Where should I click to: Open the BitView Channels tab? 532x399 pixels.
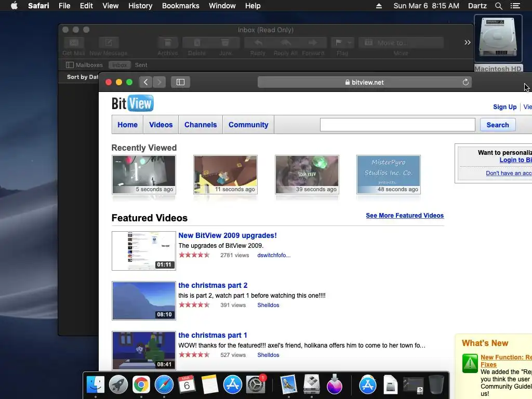[201, 125]
